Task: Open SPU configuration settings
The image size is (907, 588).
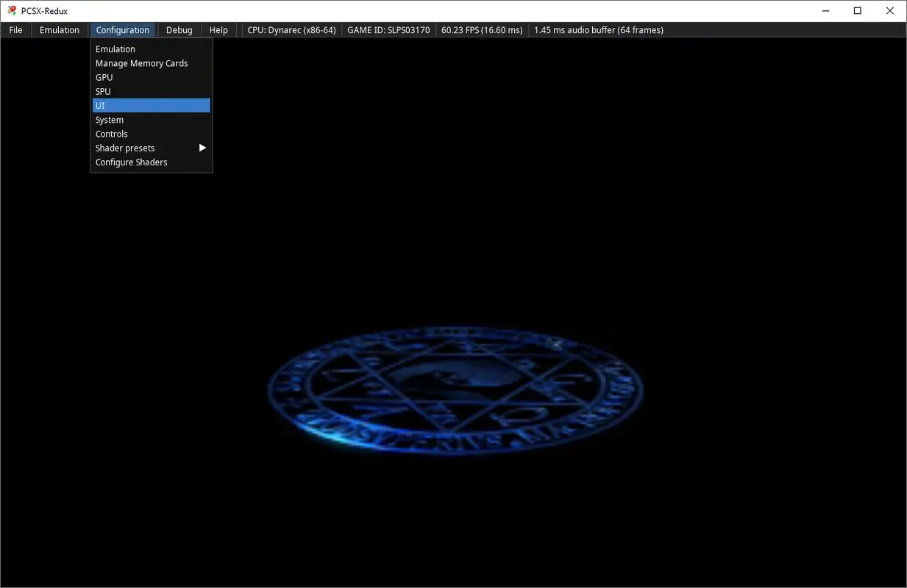Action: (102, 91)
